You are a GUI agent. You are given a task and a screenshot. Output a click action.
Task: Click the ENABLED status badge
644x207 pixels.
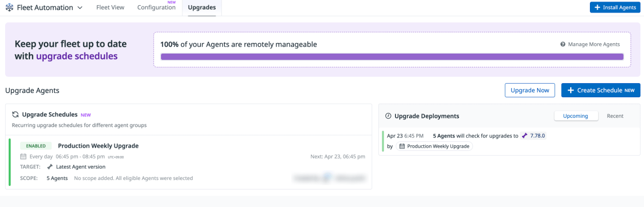tap(36, 146)
